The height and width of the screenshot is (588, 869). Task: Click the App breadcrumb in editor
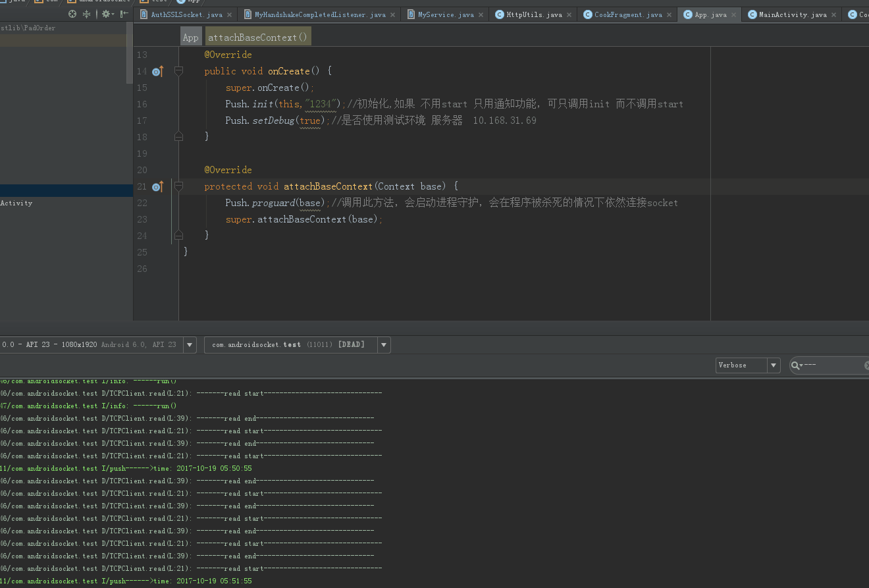[191, 38]
